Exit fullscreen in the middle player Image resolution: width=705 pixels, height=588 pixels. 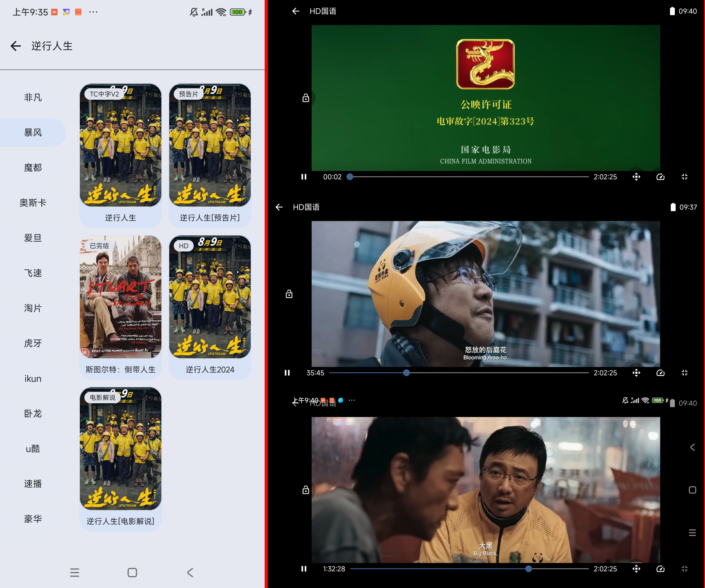685,373
